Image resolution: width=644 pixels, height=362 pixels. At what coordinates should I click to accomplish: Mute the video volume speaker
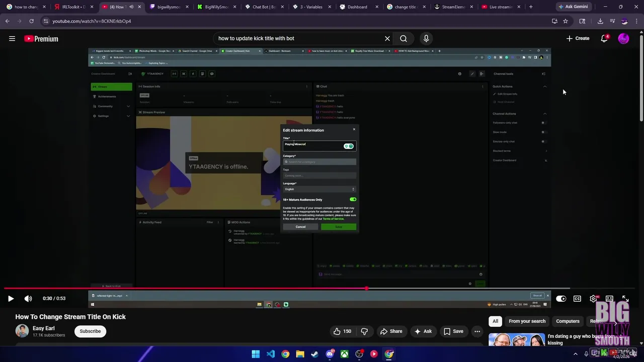point(28,299)
